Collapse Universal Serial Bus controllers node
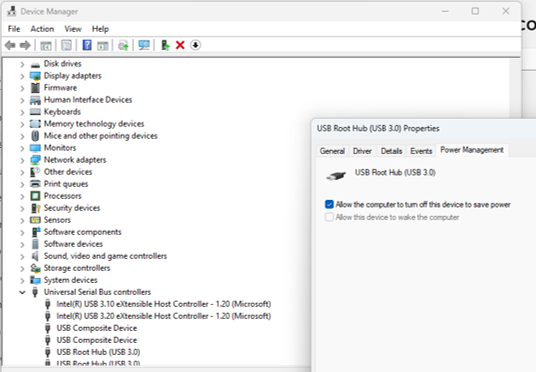This screenshot has height=372, width=536. 22,292
